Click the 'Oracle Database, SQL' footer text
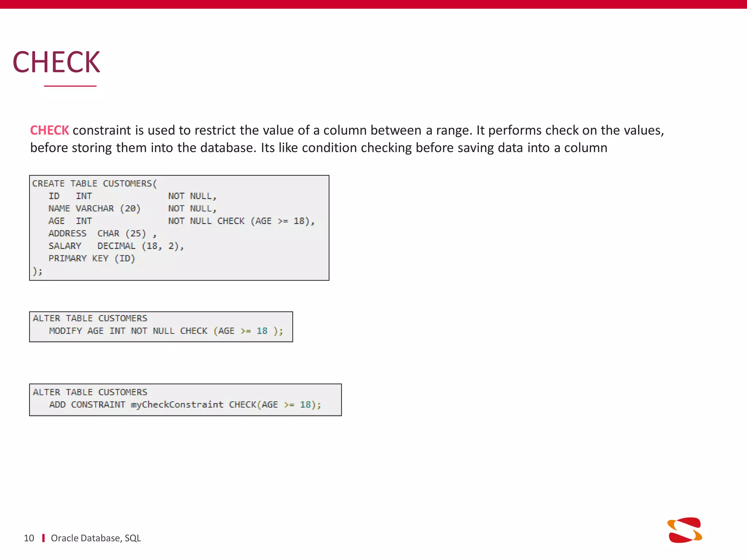The image size is (747, 560). point(96,538)
